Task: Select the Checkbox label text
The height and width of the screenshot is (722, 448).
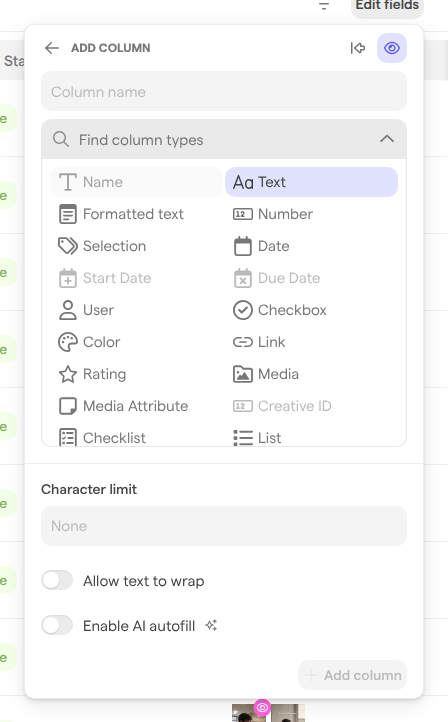Action: [x=292, y=310]
